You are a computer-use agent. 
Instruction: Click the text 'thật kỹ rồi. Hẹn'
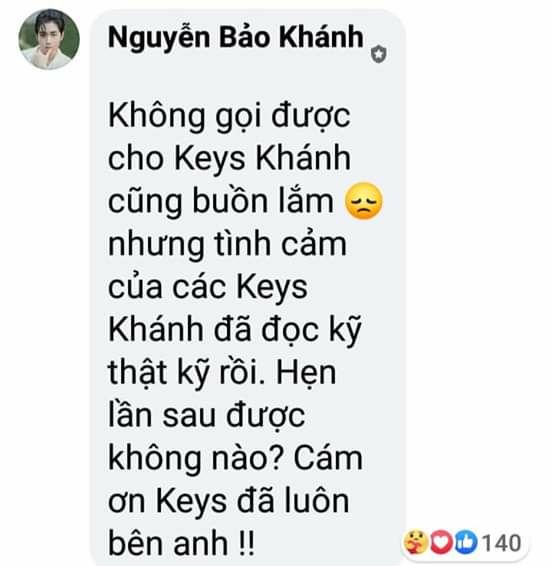pos(222,374)
